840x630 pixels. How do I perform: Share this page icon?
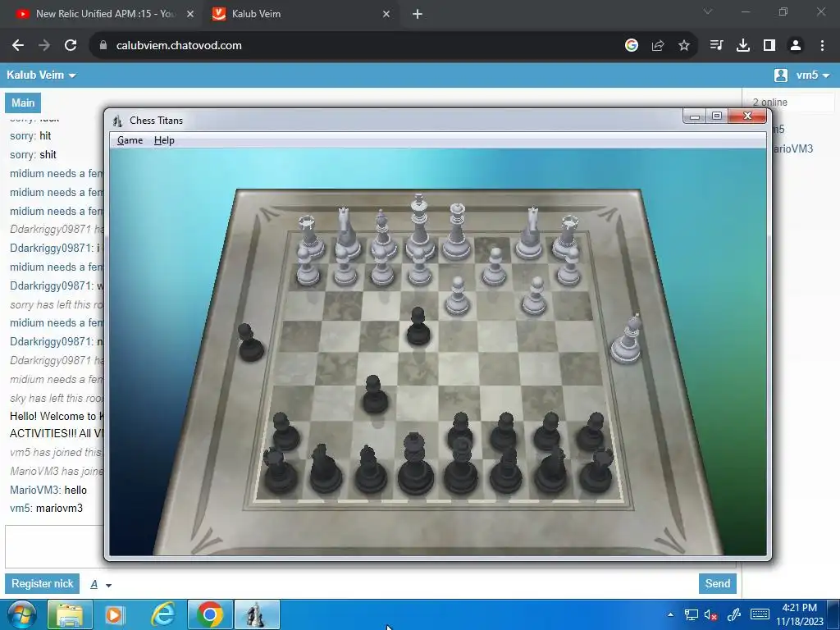click(658, 46)
